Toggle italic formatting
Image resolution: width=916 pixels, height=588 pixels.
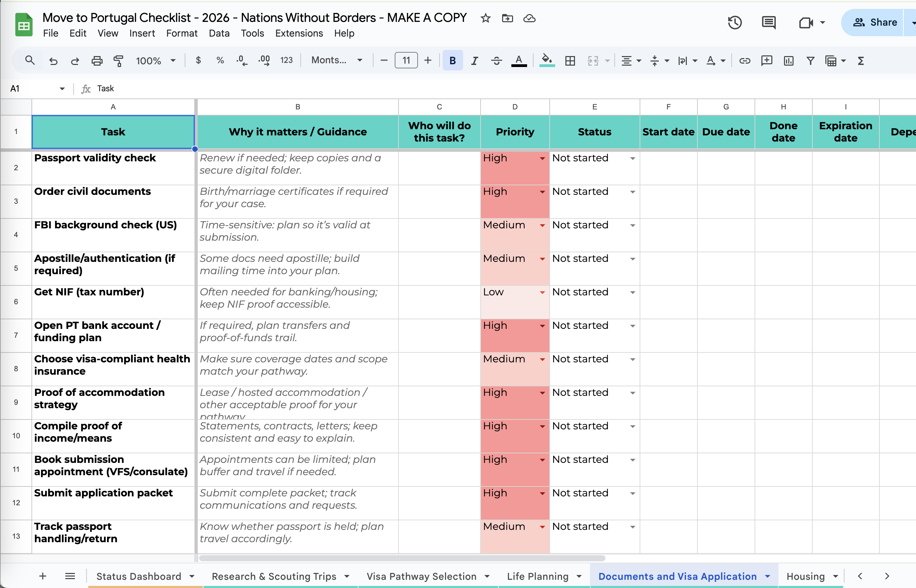point(474,60)
